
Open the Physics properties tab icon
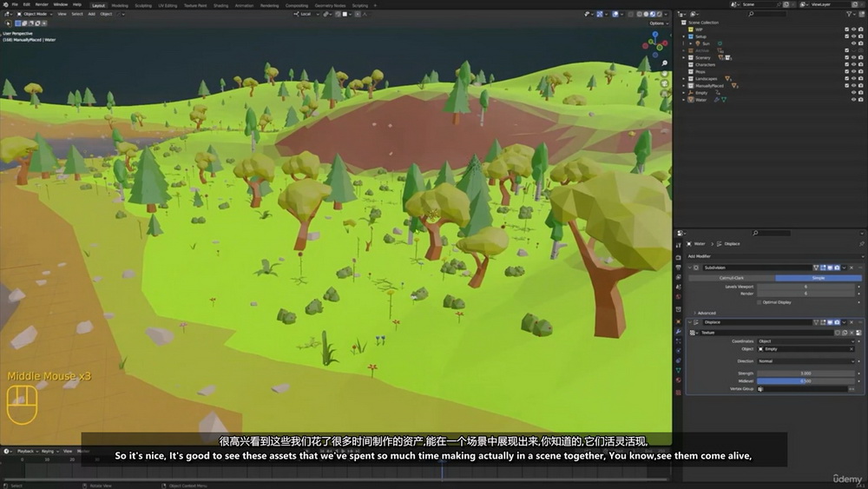point(678,351)
